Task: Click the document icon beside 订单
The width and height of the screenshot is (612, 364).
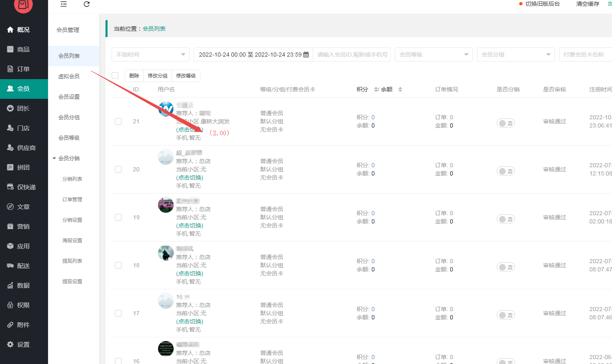Action: pos(10,69)
